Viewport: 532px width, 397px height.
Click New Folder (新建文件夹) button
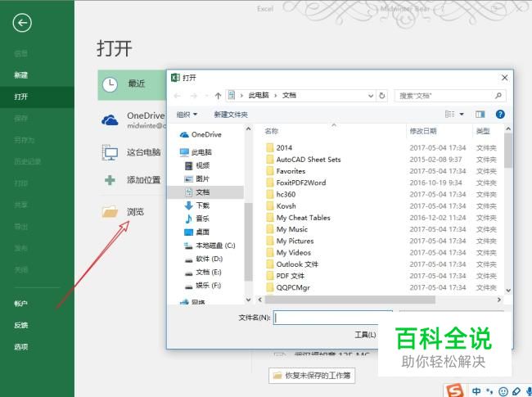click(231, 115)
